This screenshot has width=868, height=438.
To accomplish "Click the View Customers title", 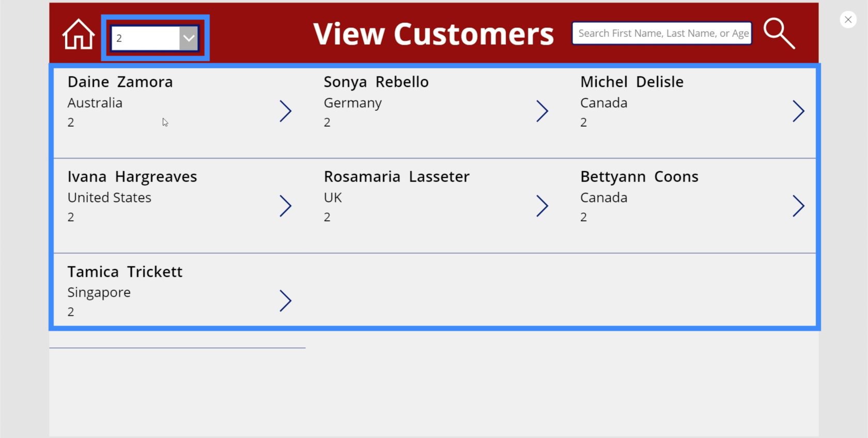I will click(x=433, y=34).
